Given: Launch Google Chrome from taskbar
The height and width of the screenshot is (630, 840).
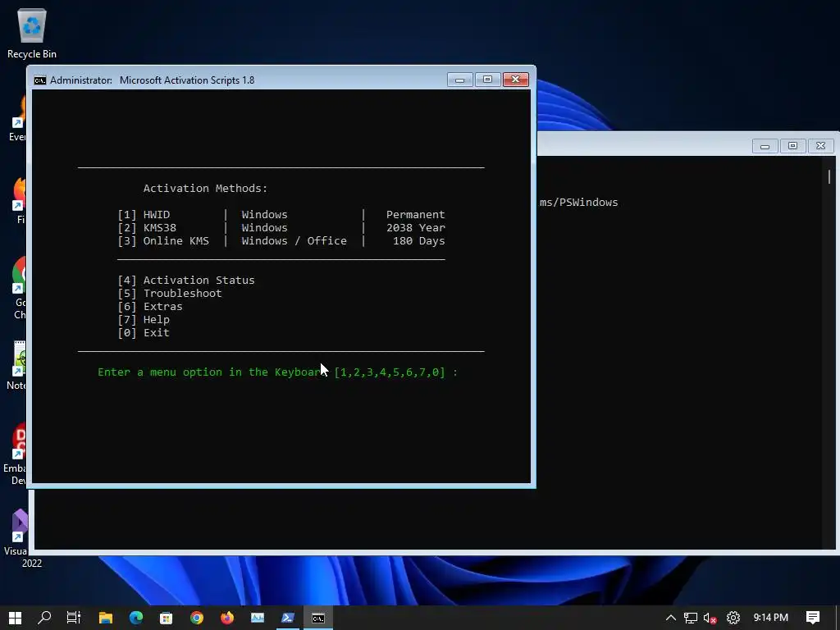Looking at the screenshot, I should click(197, 618).
